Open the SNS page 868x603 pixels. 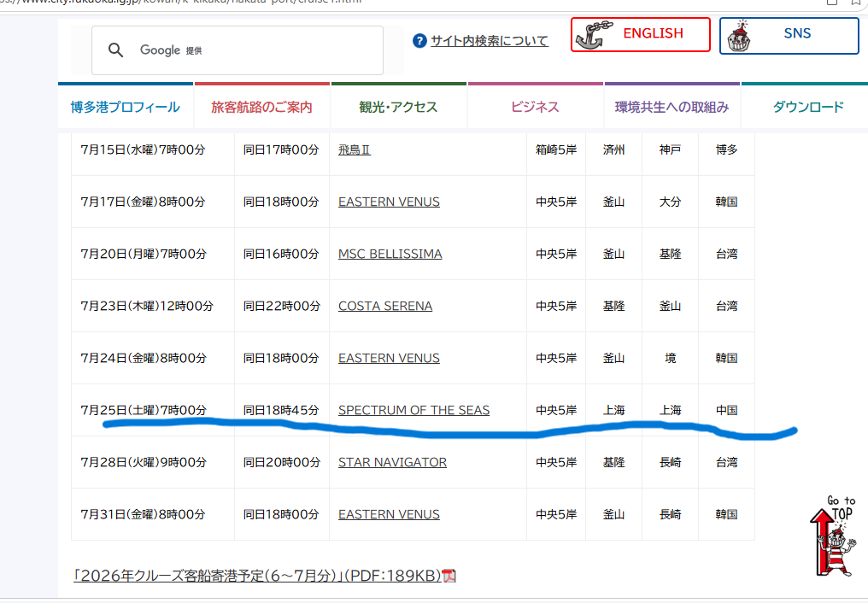tap(789, 35)
